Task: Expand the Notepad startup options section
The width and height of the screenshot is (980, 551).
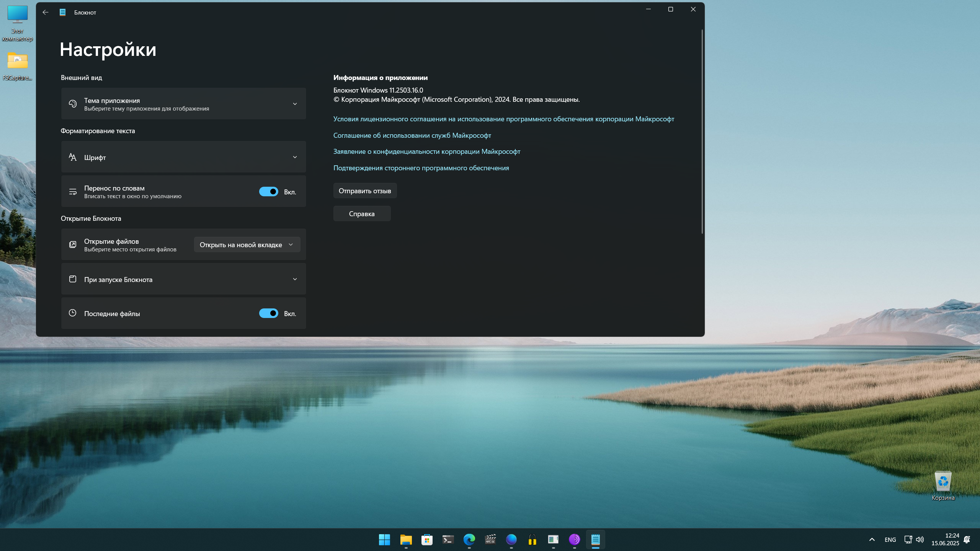Action: [x=295, y=279]
